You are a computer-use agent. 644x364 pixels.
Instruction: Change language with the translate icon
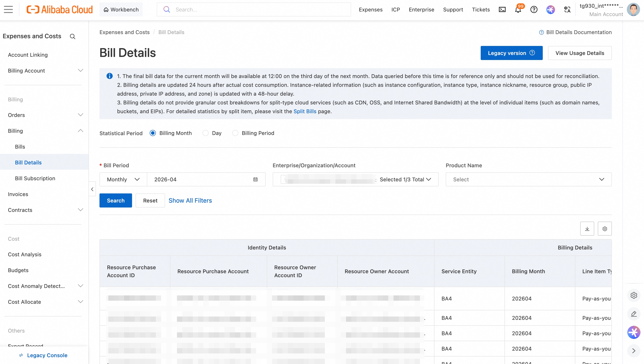pyautogui.click(x=567, y=9)
